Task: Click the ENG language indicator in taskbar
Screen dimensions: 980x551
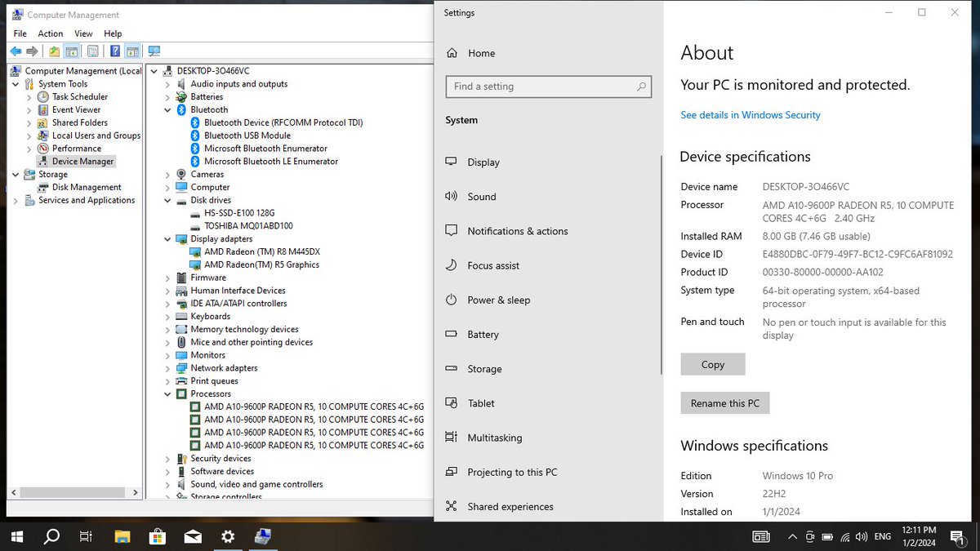Action: [x=883, y=536]
